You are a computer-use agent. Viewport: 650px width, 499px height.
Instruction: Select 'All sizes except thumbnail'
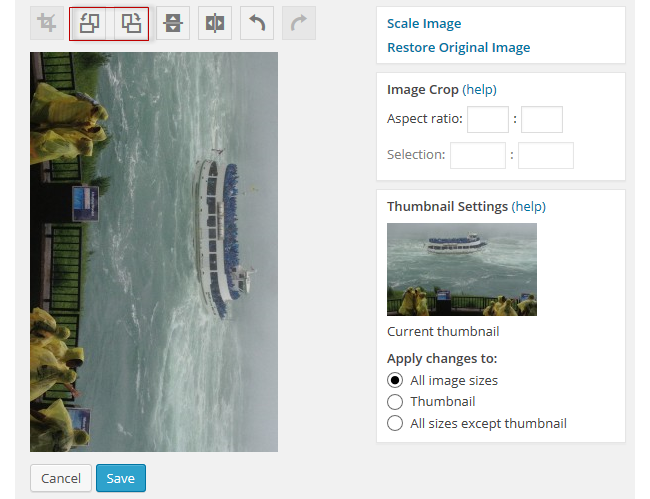coord(395,423)
